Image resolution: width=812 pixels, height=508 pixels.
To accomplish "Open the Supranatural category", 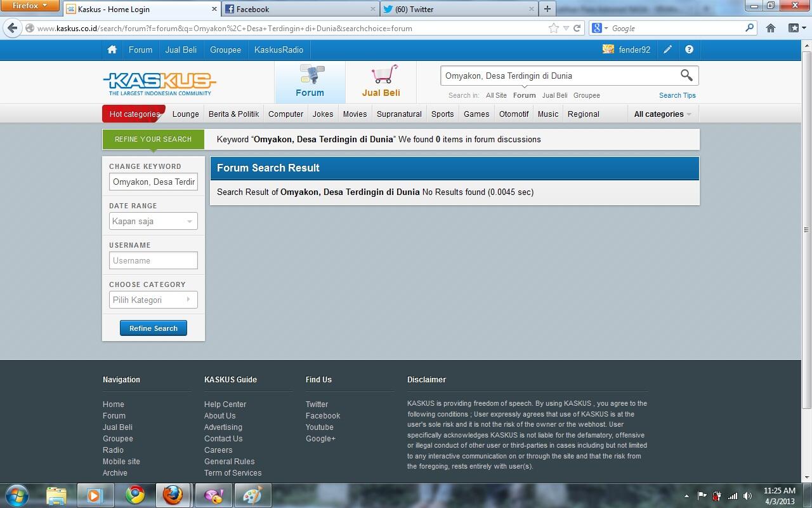I will [399, 114].
